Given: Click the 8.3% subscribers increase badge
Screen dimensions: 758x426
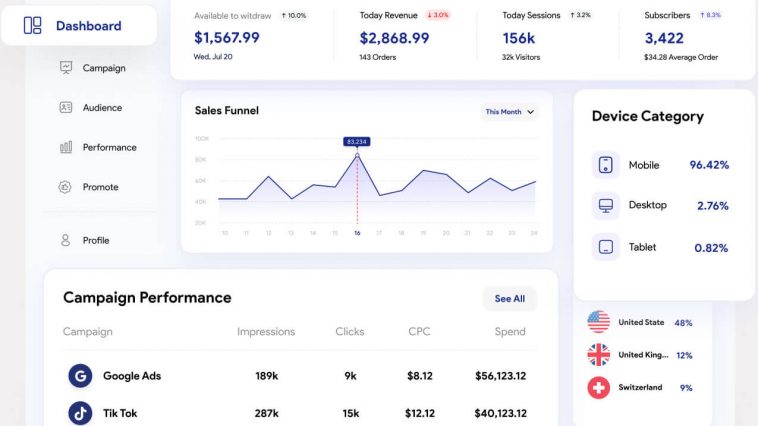Looking at the screenshot, I should [710, 15].
